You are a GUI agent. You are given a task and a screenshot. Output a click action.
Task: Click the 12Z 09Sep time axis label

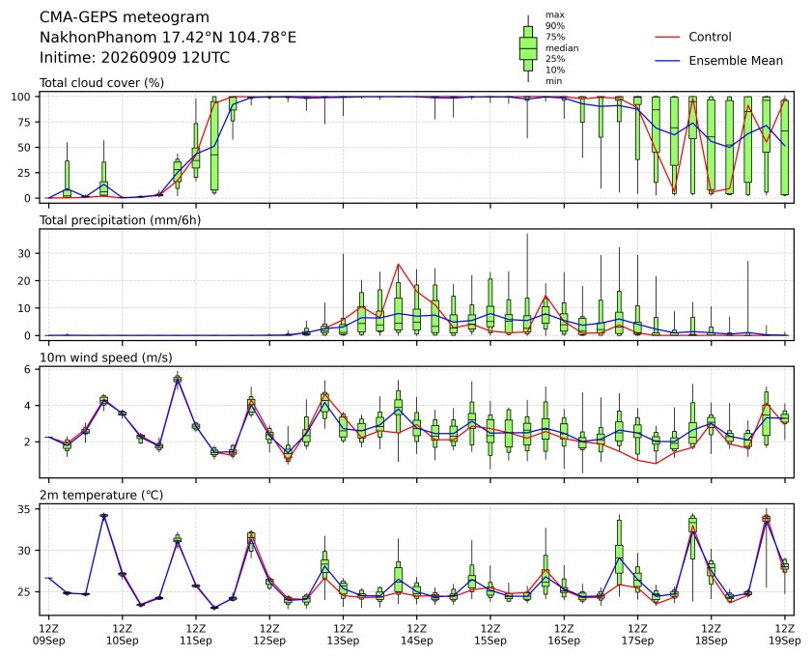[x=48, y=635]
